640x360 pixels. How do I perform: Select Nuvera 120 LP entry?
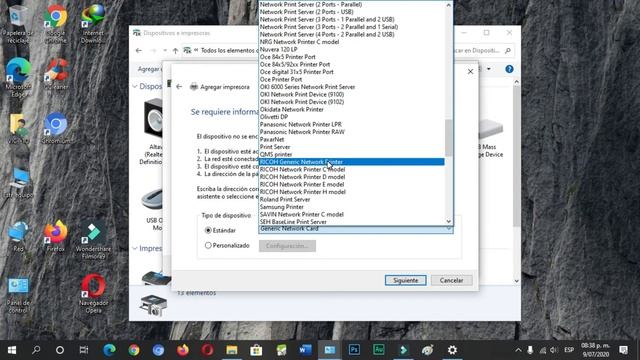tap(351, 49)
